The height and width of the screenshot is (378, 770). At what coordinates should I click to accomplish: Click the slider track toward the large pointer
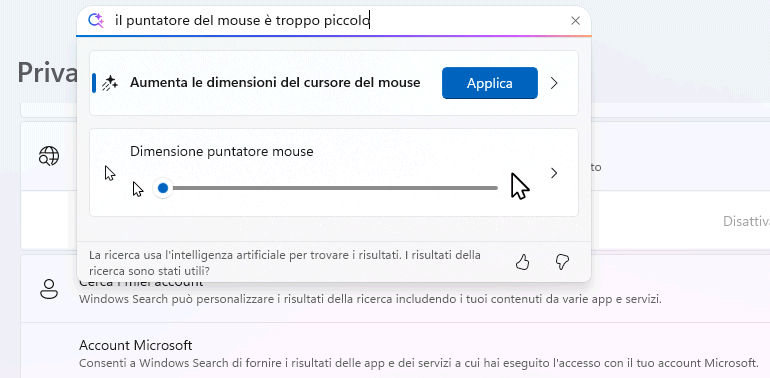tap(334, 188)
